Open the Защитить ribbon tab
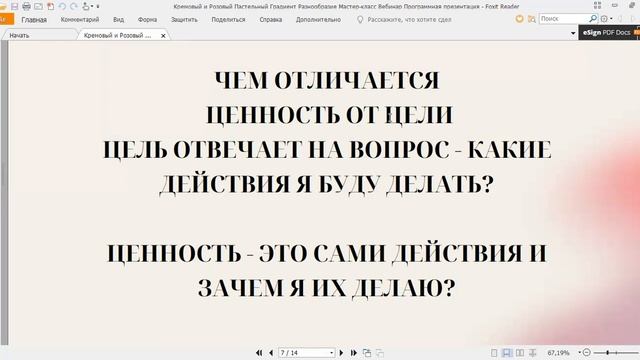 pos(184,20)
